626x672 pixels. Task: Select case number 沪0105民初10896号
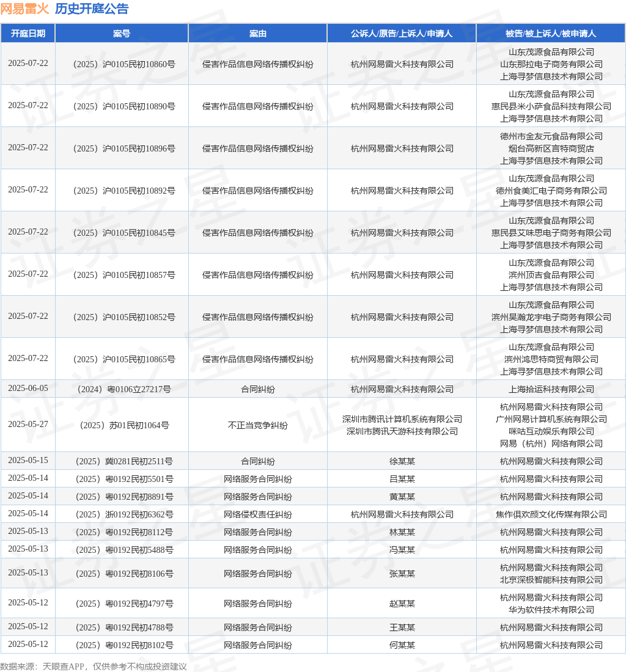(x=124, y=148)
